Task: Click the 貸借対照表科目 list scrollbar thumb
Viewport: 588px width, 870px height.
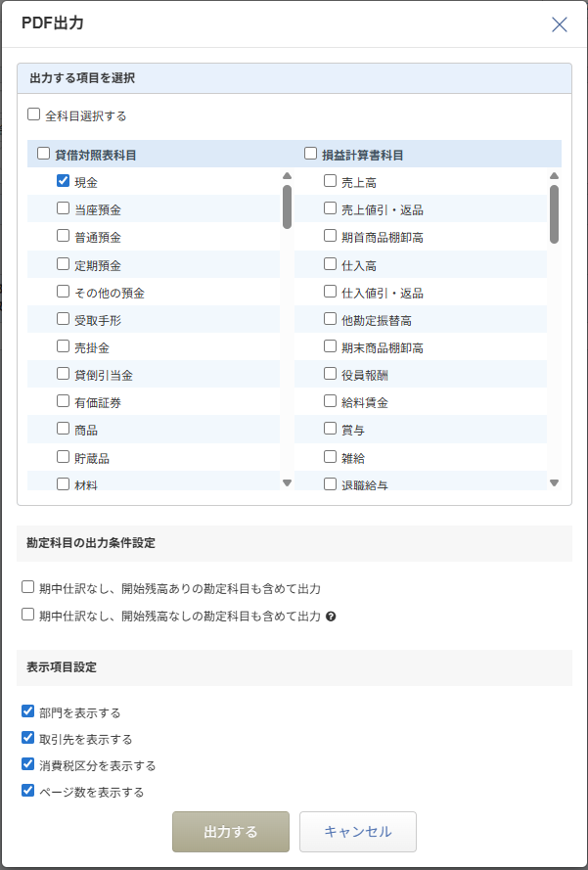Action: pos(287,206)
